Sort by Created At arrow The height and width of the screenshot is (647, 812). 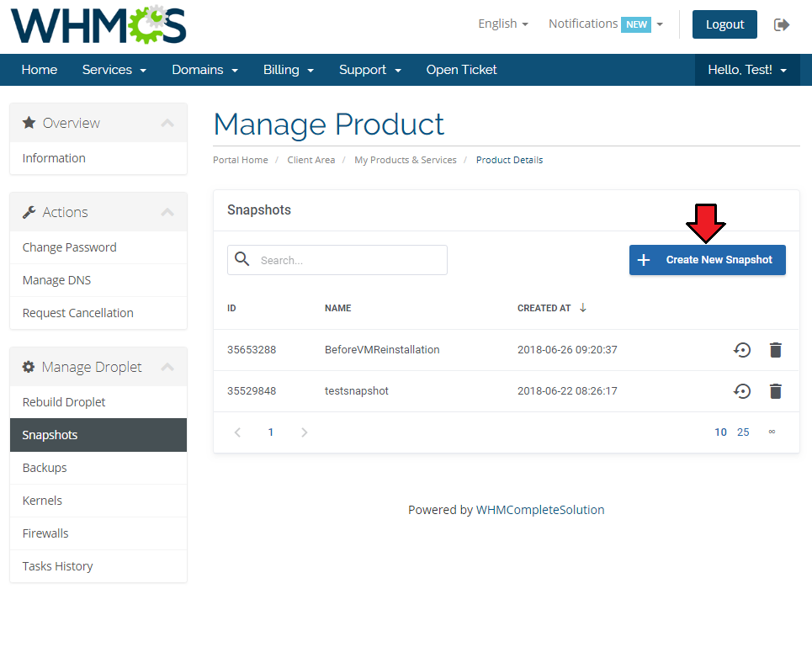(x=582, y=308)
